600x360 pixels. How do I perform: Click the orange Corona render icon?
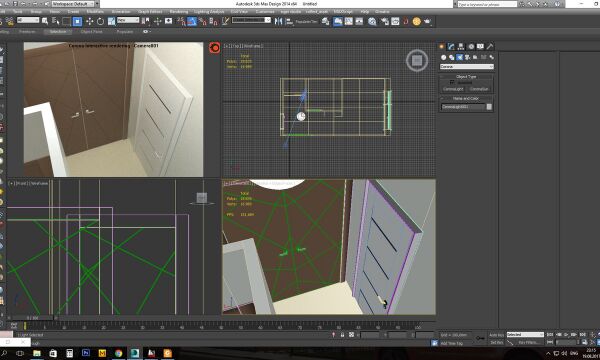click(417, 21)
